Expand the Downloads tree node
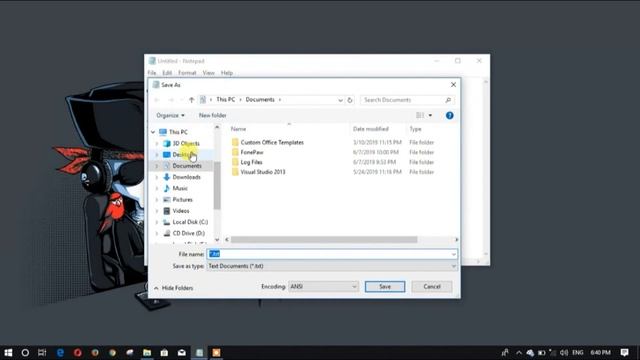The width and height of the screenshot is (640, 360). coord(157,177)
